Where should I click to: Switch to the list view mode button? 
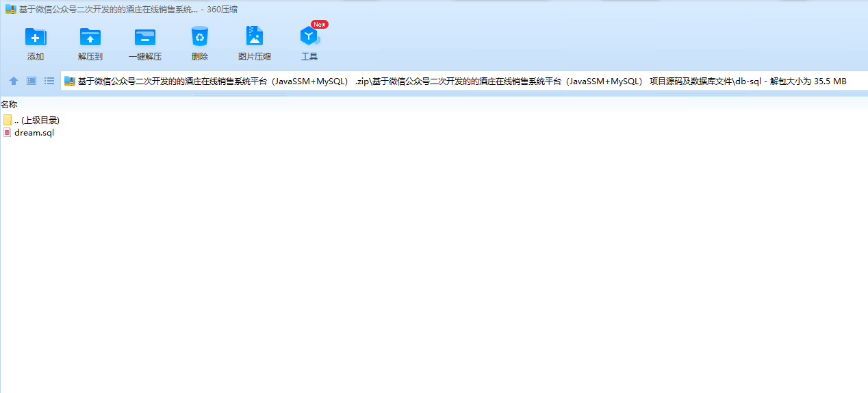click(49, 81)
